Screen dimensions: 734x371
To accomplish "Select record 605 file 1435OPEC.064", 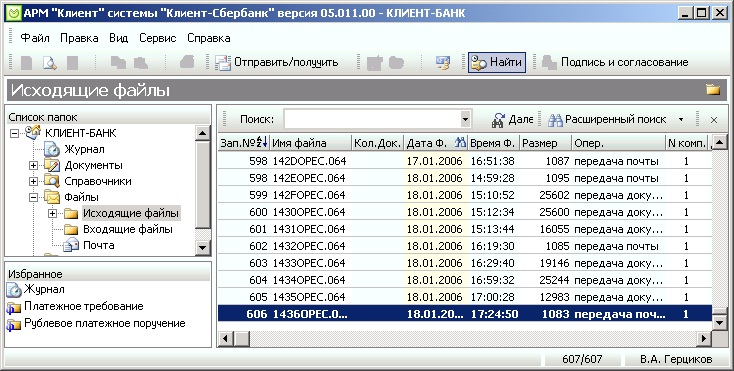I will [464, 297].
